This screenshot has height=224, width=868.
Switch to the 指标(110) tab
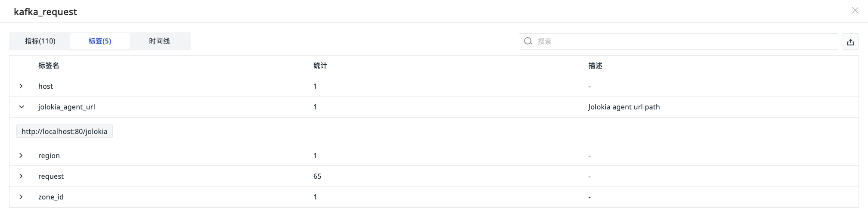click(x=40, y=41)
